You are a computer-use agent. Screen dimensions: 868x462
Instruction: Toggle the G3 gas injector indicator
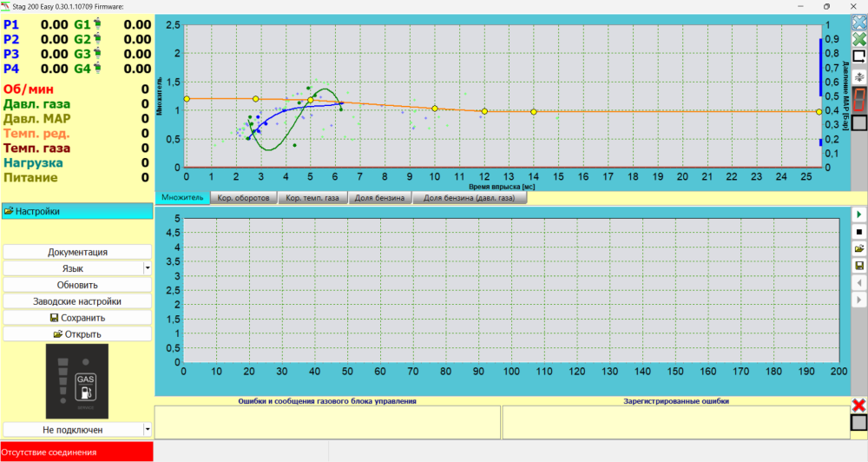tap(98, 53)
